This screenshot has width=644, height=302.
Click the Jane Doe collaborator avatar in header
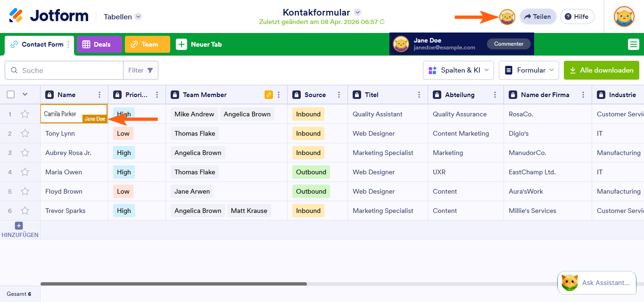pos(507,17)
